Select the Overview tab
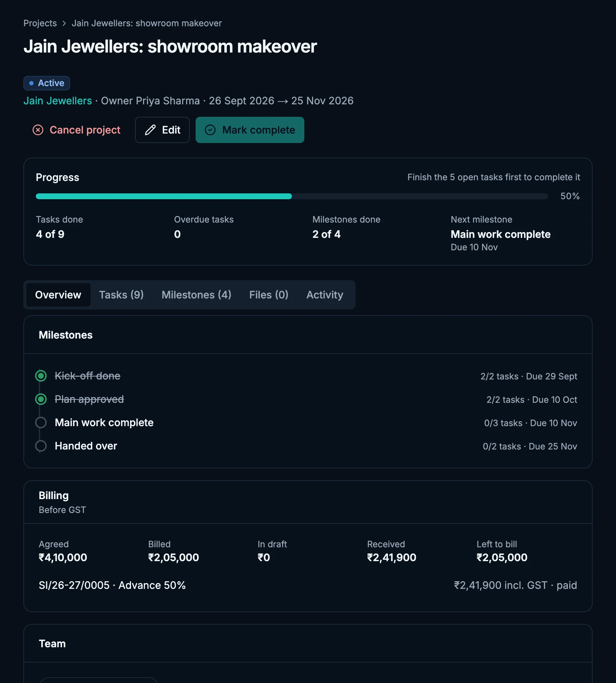Screen dimensions: 616x683 tap(58, 295)
